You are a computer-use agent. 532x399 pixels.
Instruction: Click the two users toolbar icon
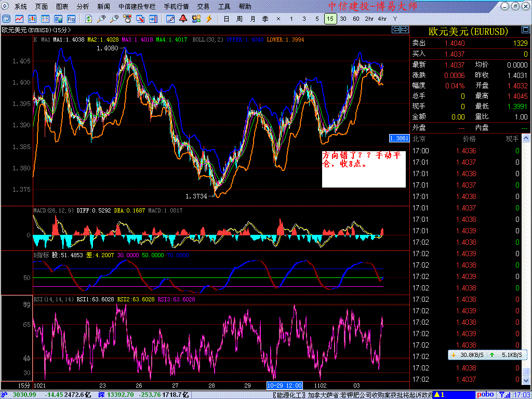pyautogui.click(x=196, y=19)
